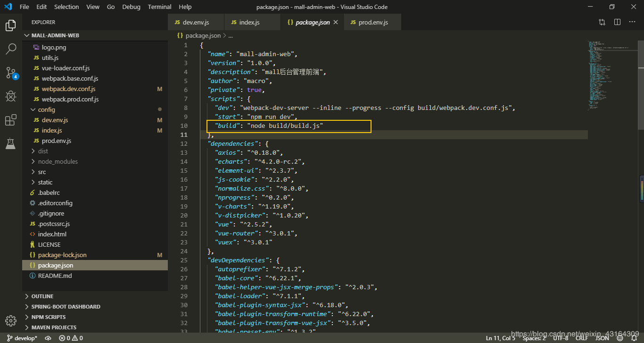Image resolution: width=644 pixels, height=343 pixels.
Task: Expand the node_modules folder
Action: click(95, 161)
